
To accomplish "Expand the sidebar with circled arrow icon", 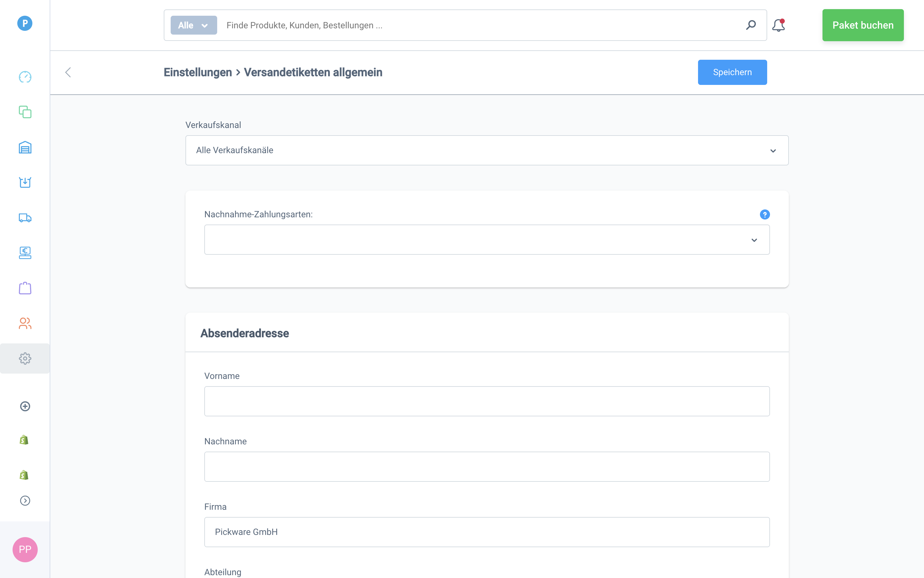I will 25,500.
